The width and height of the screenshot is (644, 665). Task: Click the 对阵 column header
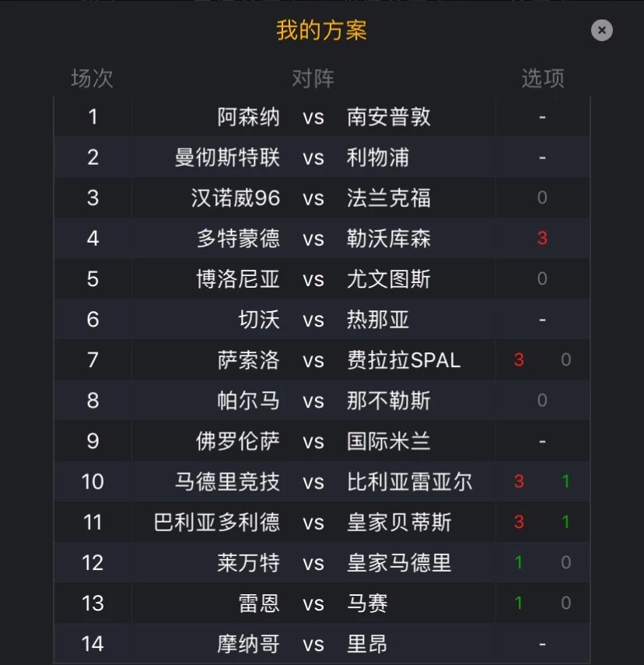coord(313,78)
